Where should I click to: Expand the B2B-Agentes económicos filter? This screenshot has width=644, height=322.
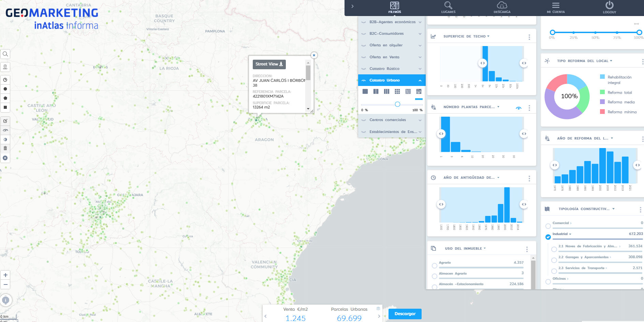(x=392, y=22)
